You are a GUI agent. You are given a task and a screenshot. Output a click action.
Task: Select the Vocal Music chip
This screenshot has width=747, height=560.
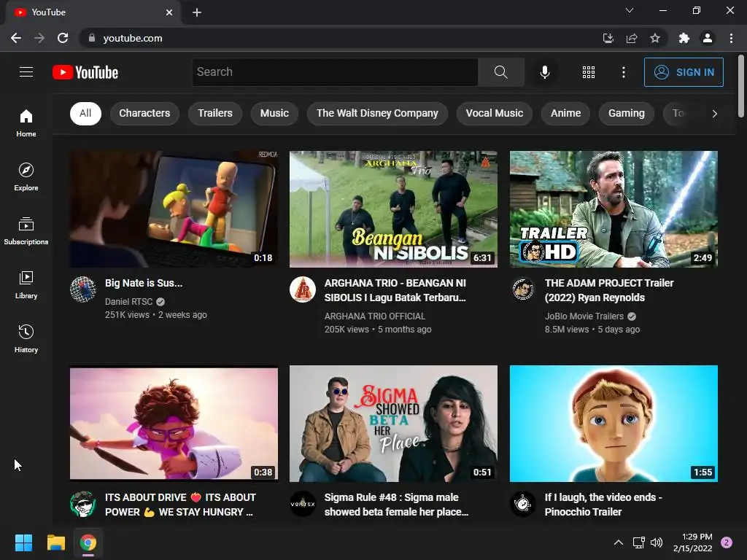(x=494, y=113)
